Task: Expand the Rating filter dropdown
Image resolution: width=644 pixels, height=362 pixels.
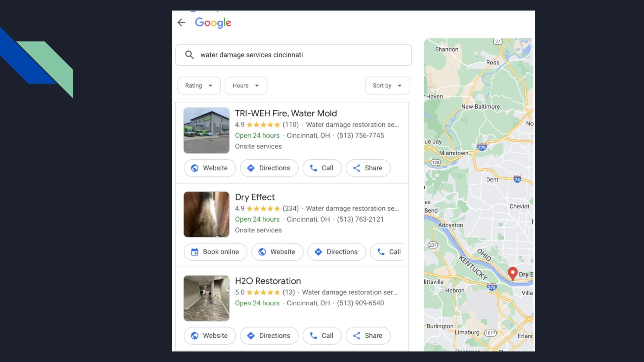Action: tap(199, 85)
